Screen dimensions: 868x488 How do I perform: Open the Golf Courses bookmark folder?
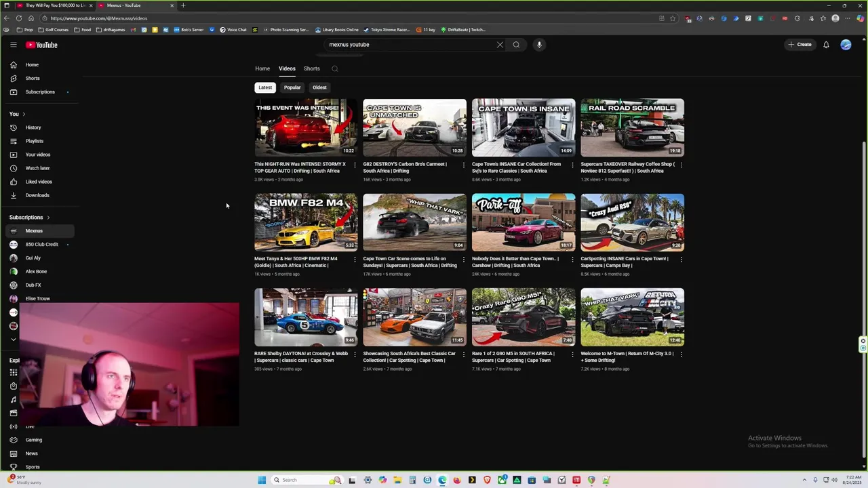click(54, 30)
